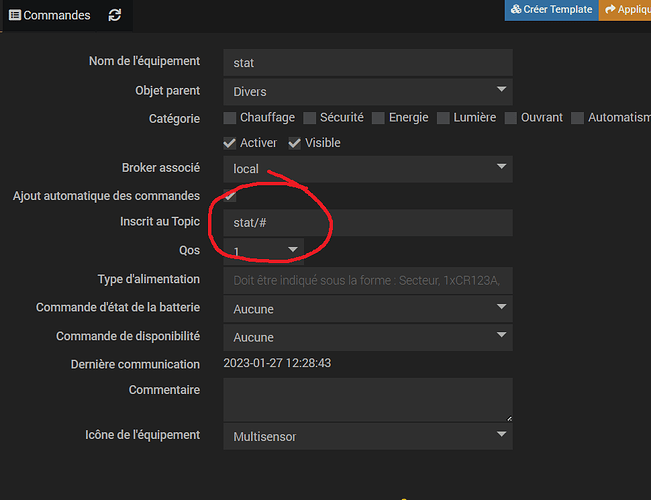Toggle the Visible checkbox
The width and height of the screenshot is (651, 500).
coord(294,143)
